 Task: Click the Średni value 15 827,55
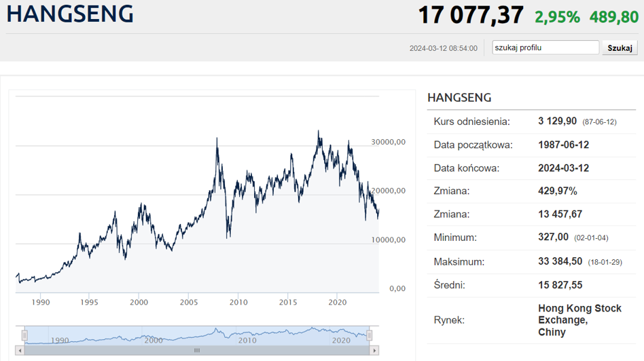(560, 285)
